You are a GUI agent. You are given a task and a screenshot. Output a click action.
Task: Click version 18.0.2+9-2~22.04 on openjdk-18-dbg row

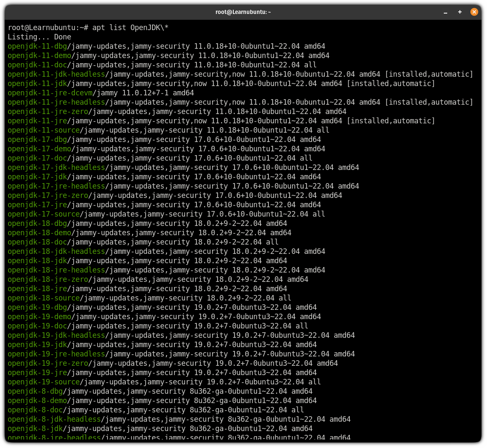click(x=228, y=223)
